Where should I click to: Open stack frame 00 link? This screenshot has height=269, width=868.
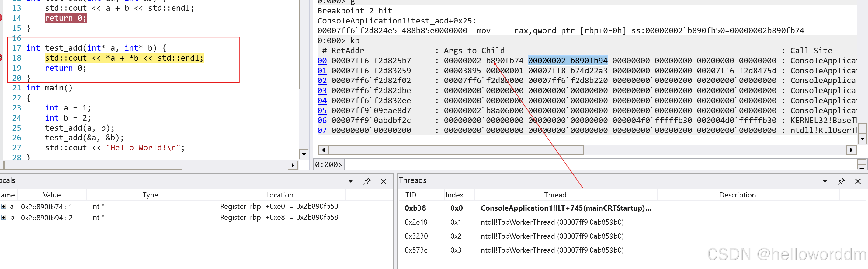[x=322, y=61]
